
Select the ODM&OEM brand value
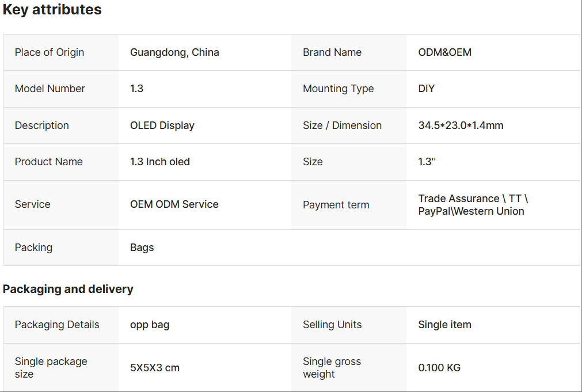click(444, 52)
